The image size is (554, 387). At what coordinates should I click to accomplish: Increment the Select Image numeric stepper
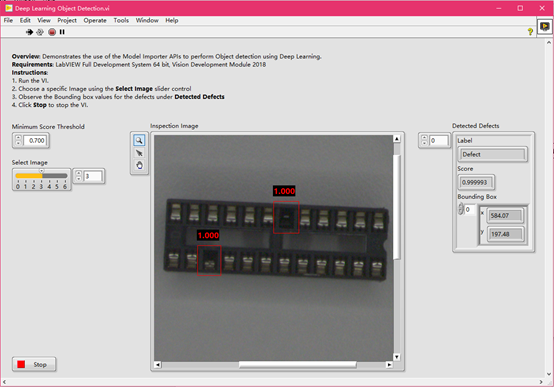pyautogui.click(x=79, y=173)
